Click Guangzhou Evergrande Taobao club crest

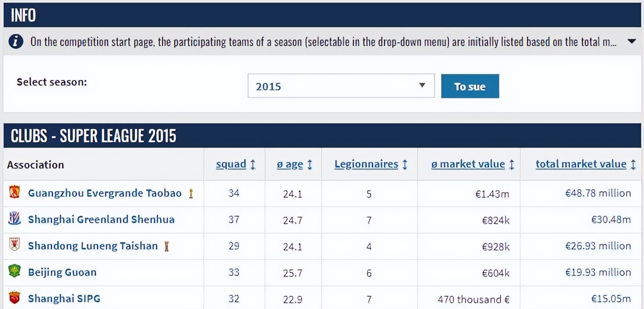point(15,192)
